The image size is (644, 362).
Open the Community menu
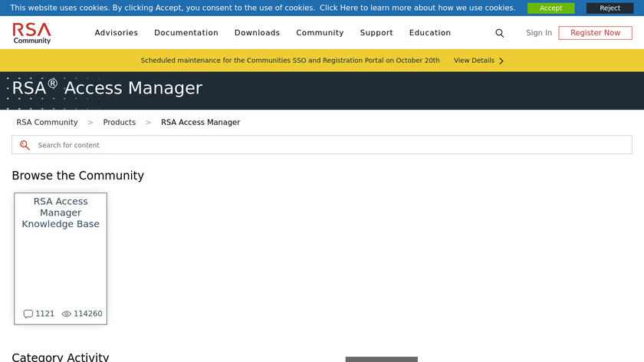pyautogui.click(x=320, y=33)
